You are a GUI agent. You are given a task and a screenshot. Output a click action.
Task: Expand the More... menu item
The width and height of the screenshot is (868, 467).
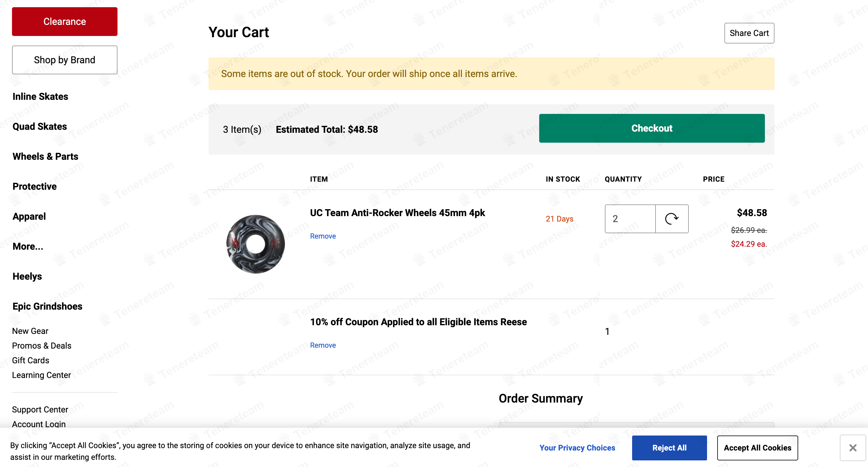point(28,247)
